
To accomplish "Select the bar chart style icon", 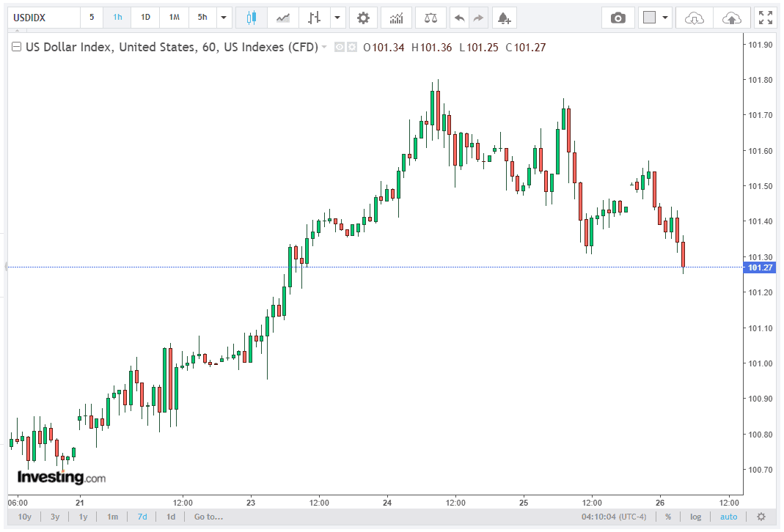I will pos(314,18).
